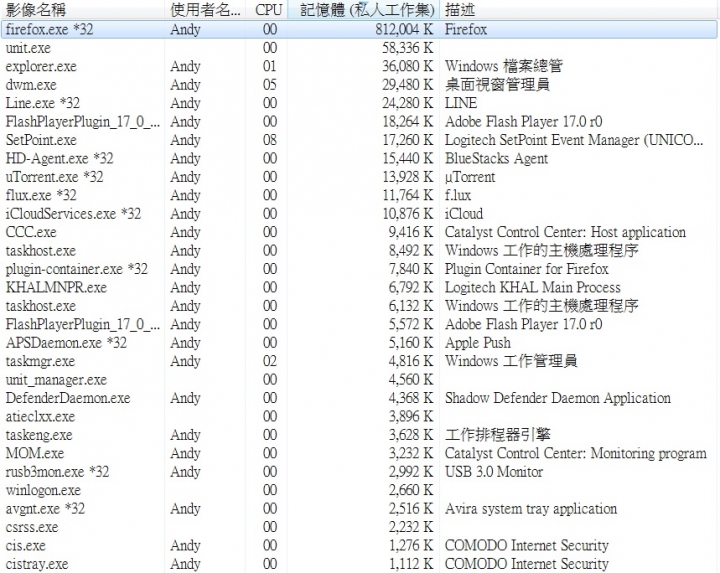This screenshot has height=573, width=720.
Task: Click the 工作排程器引擎 description
Action: [497, 435]
